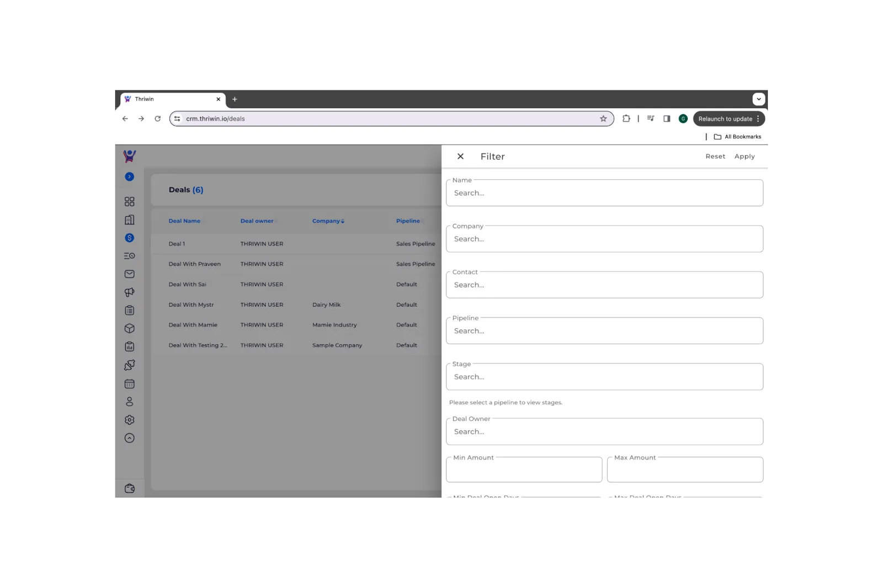The width and height of the screenshot is (883, 588).
Task: Open the Stage search dropdown
Action: (x=605, y=377)
